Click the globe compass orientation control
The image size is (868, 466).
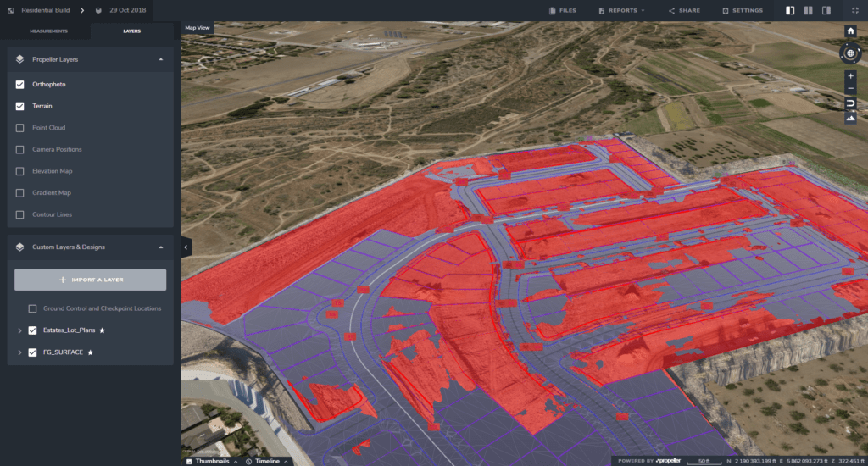coord(850,53)
